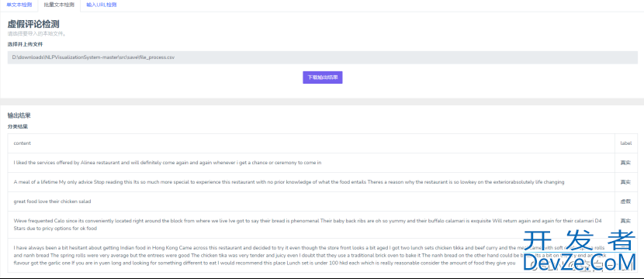This screenshot has width=644, height=279.
Task: Click the label column header
Action: [x=626, y=143]
